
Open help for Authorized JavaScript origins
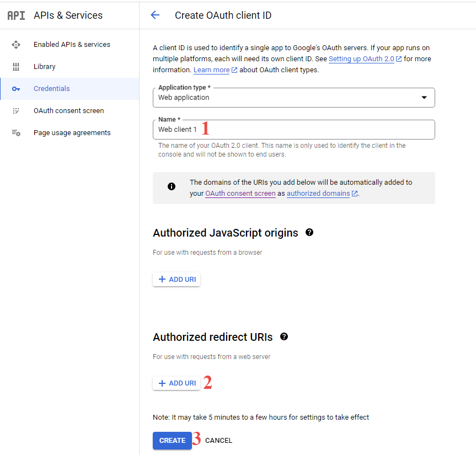coord(309,233)
